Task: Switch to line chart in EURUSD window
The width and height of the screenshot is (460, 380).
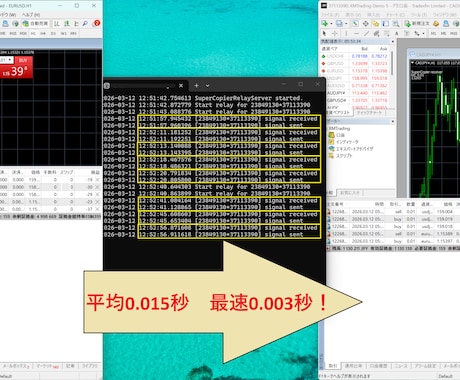Action: click(x=76, y=23)
